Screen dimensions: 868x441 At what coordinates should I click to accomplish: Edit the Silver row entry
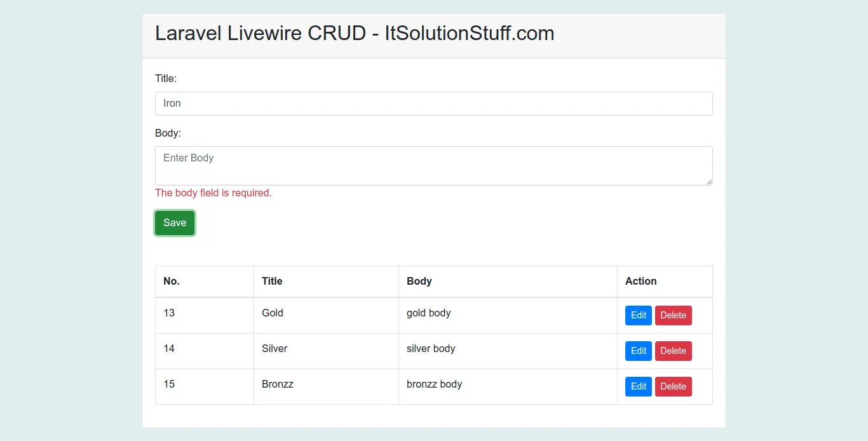(x=638, y=351)
